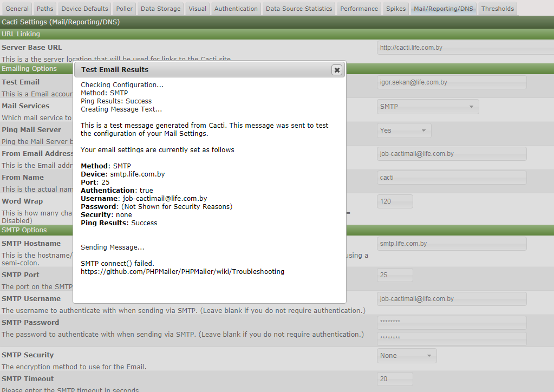Open the Mail Services SMTP dropdown

tap(428, 107)
